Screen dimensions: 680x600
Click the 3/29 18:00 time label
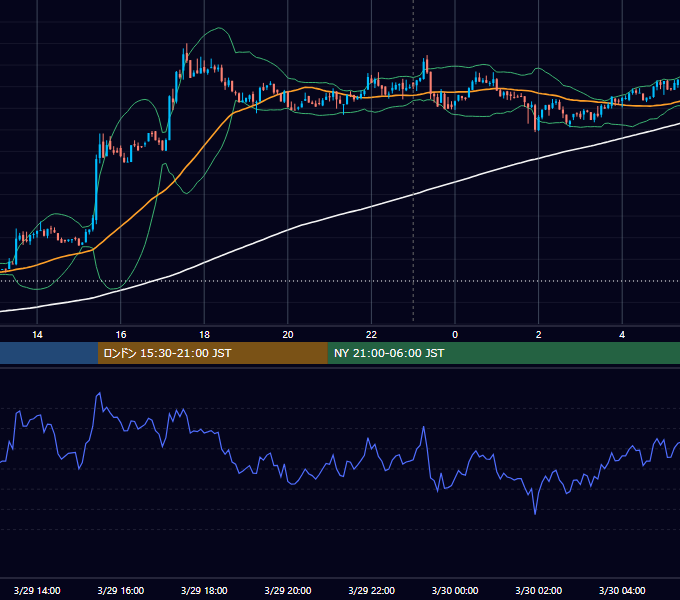tap(204, 590)
